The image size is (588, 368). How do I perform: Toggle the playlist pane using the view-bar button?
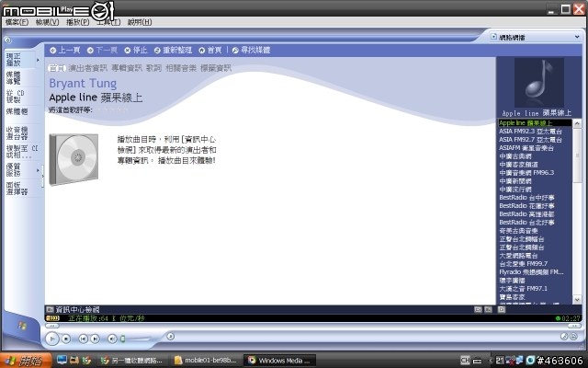(502, 309)
